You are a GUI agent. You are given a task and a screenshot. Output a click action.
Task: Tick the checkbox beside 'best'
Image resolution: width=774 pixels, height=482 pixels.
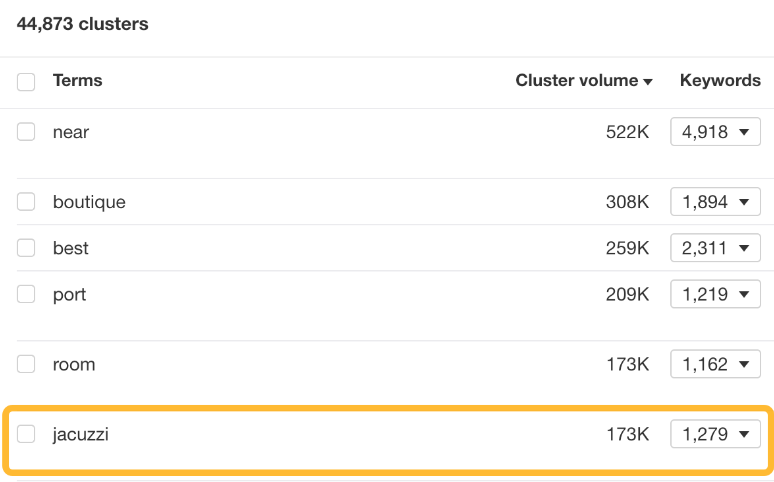(x=26, y=248)
